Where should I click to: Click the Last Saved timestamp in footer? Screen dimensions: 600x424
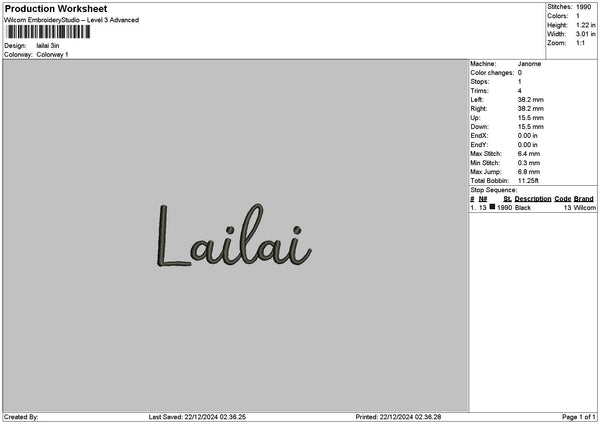(197, 417)
